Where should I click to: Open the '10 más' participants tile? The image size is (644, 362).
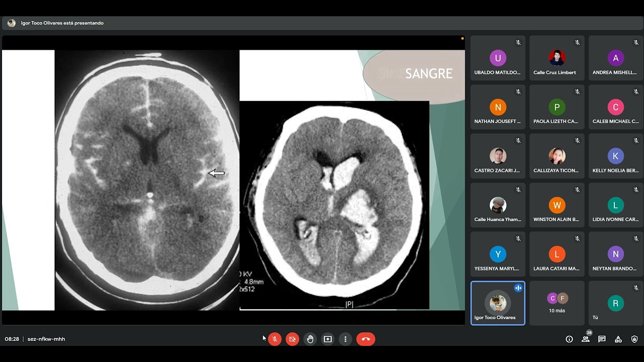[x=556, y=303]
